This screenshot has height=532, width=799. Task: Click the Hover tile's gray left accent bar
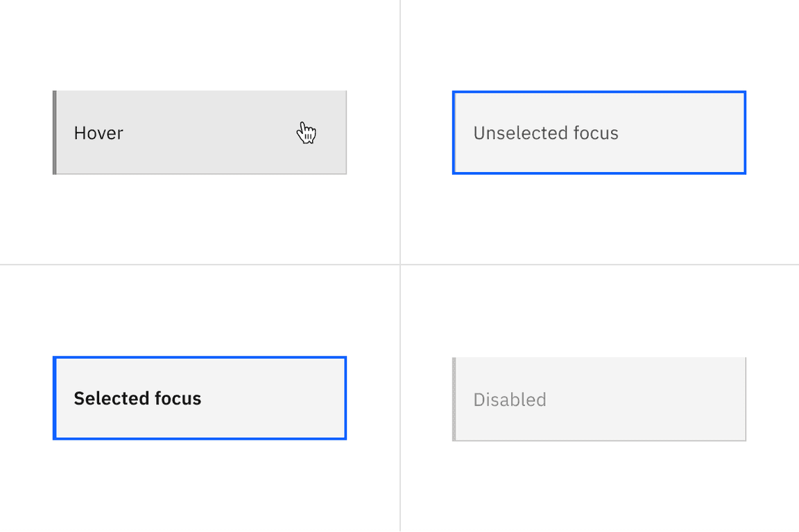(x=55, y=132)
